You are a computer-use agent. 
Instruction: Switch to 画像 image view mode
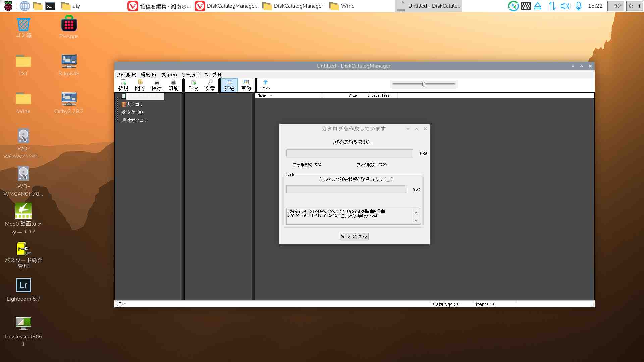point(246,85)
